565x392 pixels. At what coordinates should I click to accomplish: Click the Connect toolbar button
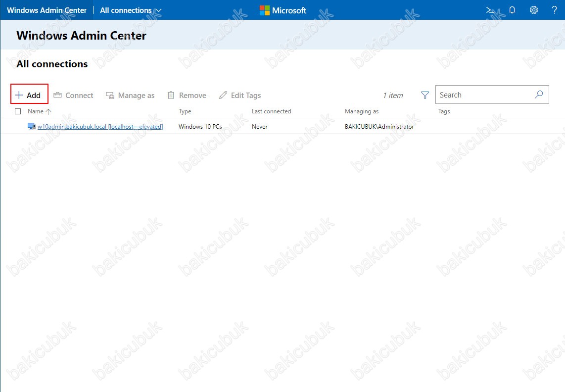click(74, 95)
